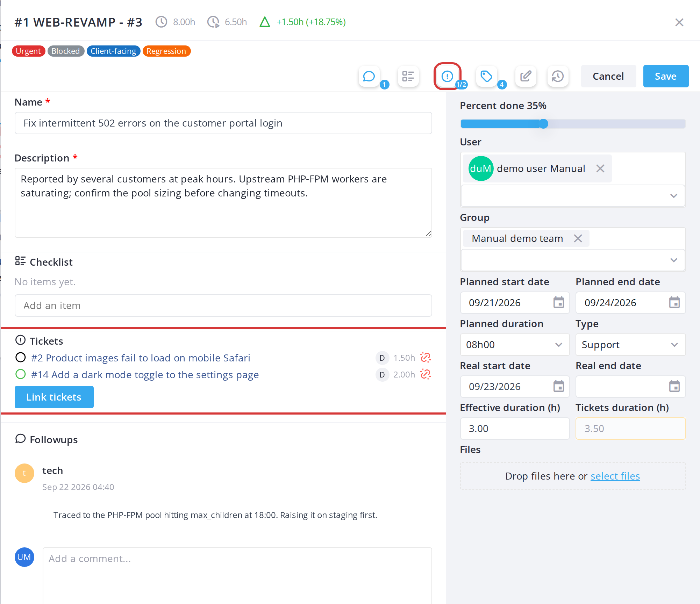Open the Type Support dropdown
The image size is (700, 604).
[x=630, y=345]
